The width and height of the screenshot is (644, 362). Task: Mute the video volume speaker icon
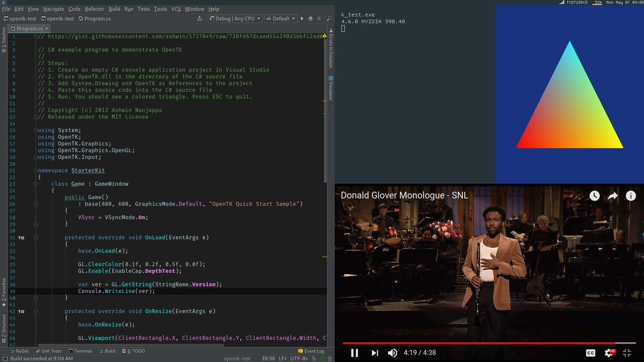tap(393, 352)
